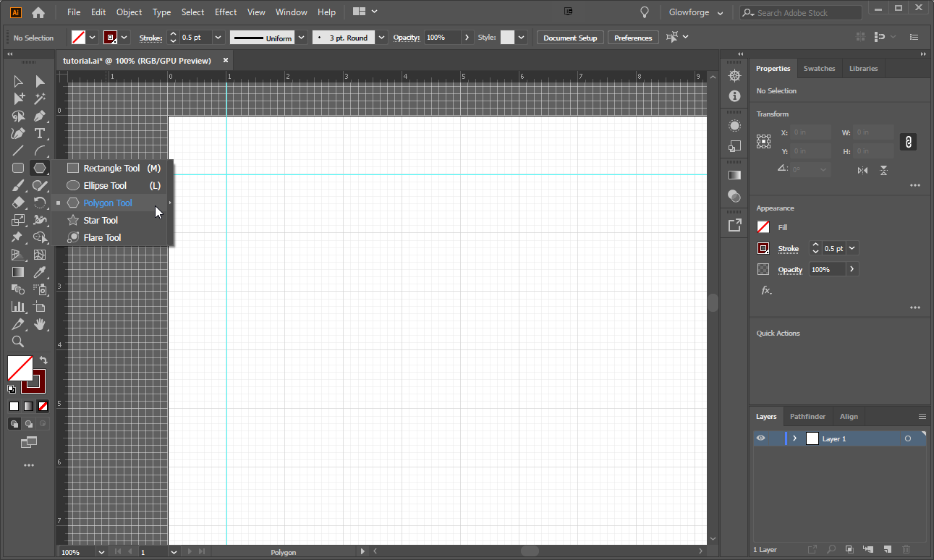Screen dimensions: 934x560
Task: Select the Eyedropper tool
Action: [40, 272]
